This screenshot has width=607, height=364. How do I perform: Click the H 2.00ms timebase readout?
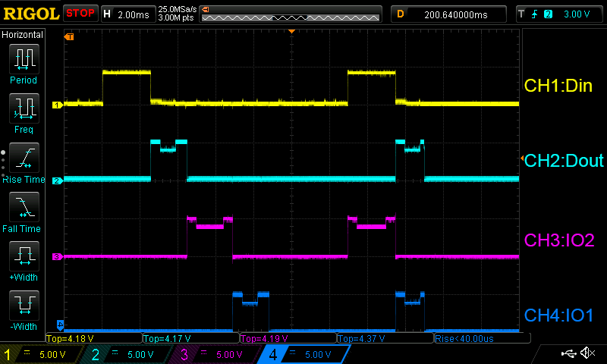127,14
